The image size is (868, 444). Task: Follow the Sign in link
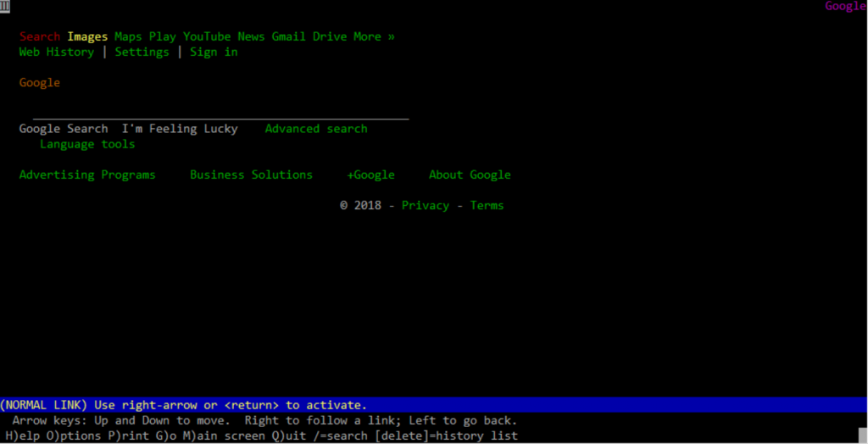coord(214,52)
